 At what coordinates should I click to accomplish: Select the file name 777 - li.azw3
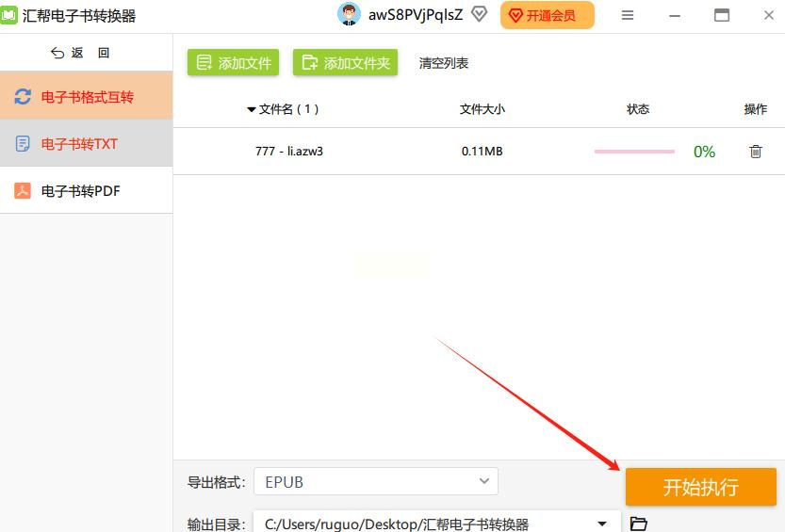click(x=289, y=151)
